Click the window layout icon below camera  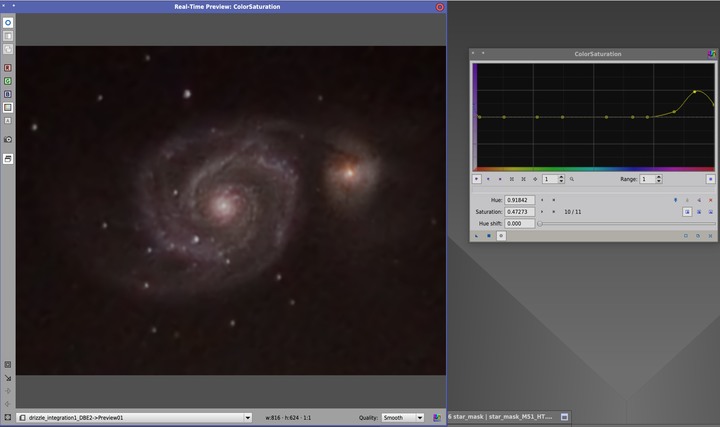tap(8, 159)
